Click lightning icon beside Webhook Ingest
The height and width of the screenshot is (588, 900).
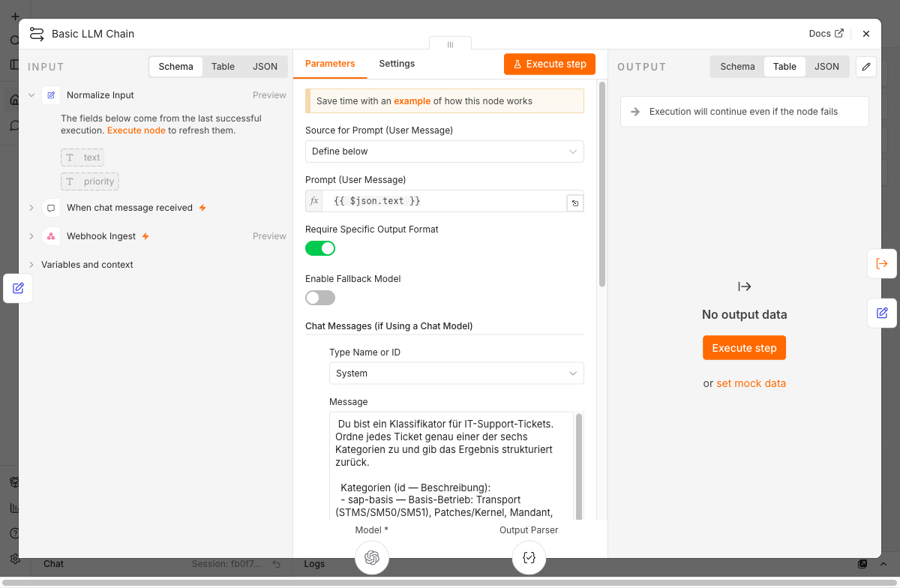[x=145, y=236]
